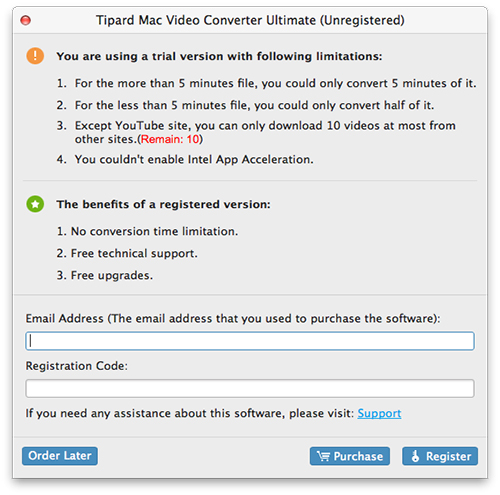Click the shopping cart icon on Purchase
This screenshot has width=500, height=495.
tap(323, 456)
